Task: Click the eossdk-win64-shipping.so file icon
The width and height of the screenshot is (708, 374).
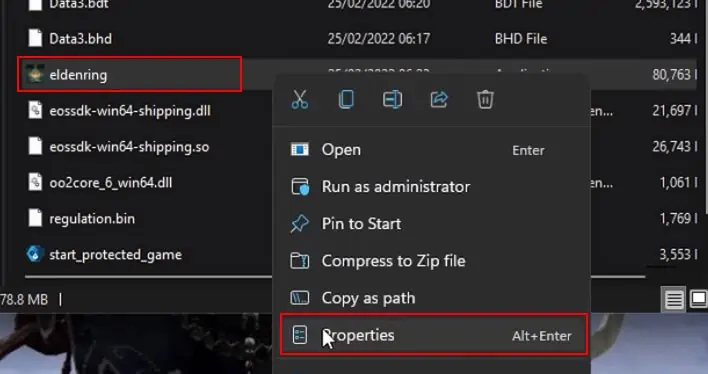Action: point(35,146)
